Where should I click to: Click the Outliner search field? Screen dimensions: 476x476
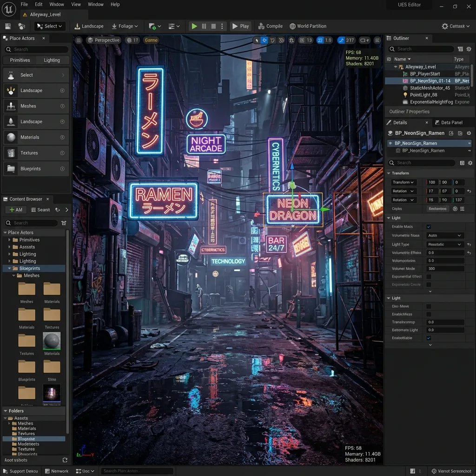[421, 49]
